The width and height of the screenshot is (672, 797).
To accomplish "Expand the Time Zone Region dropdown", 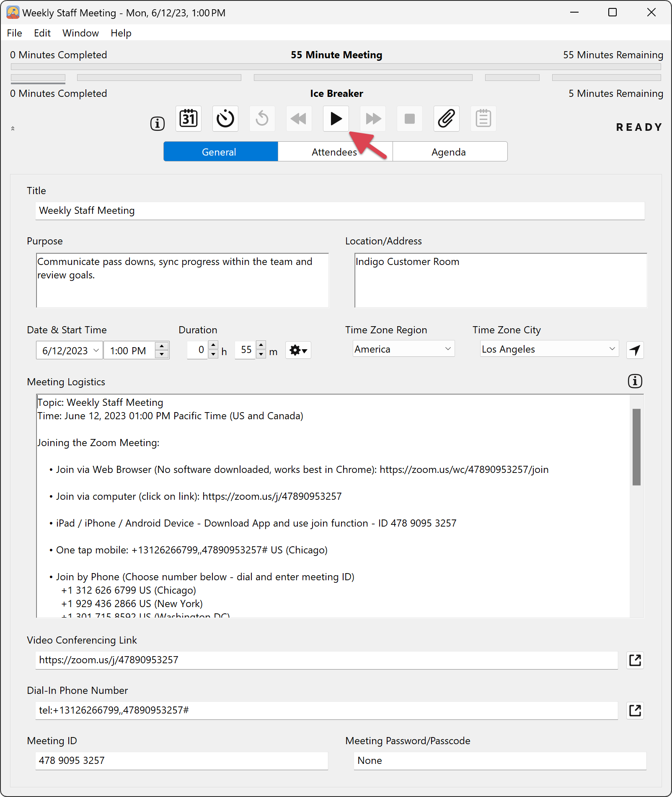I will tap(447, 349).
